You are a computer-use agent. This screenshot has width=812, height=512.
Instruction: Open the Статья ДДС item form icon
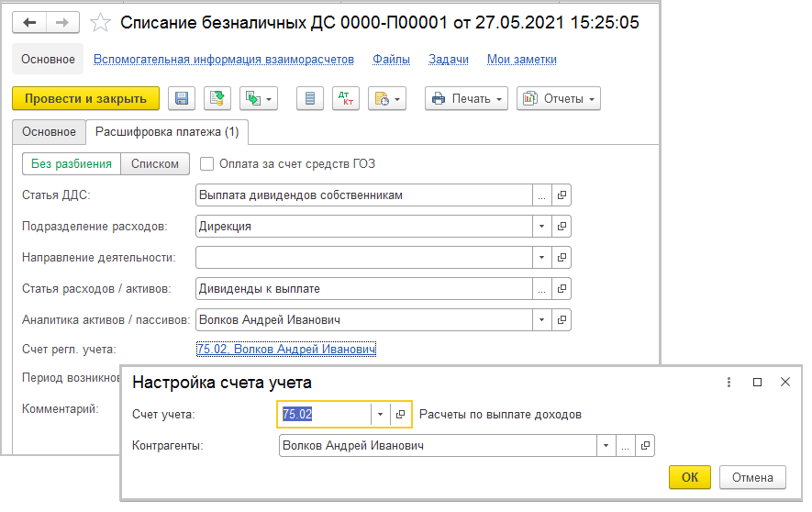click(562, 195)
